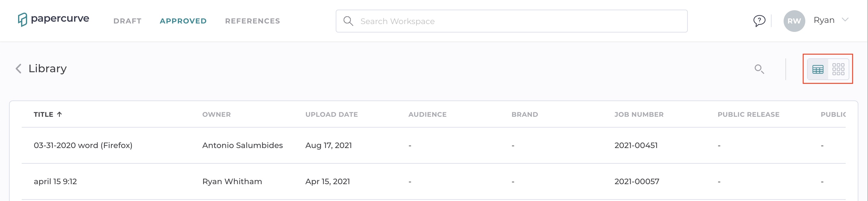Image resolution: width=868 pixels, height=201 pixels.
Task: Sort by Upload Date column header
Action: tap(332, 114)
